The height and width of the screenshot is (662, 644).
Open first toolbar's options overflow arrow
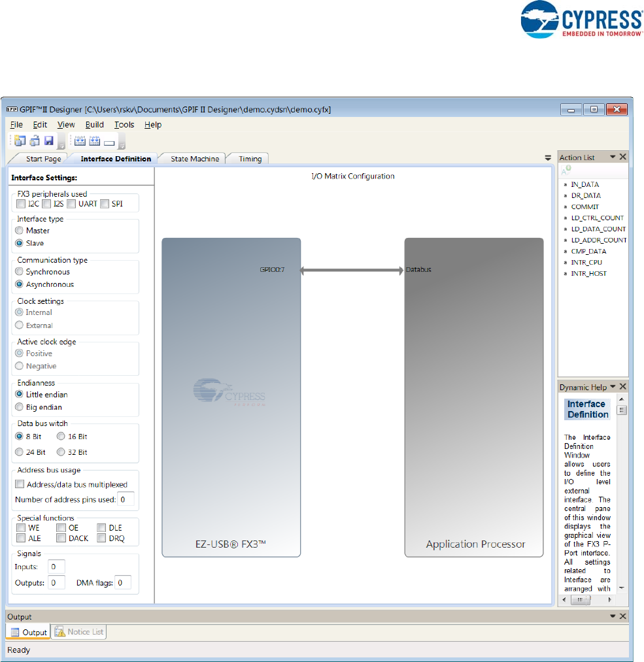pyautogui.click(x=61, y=146)
